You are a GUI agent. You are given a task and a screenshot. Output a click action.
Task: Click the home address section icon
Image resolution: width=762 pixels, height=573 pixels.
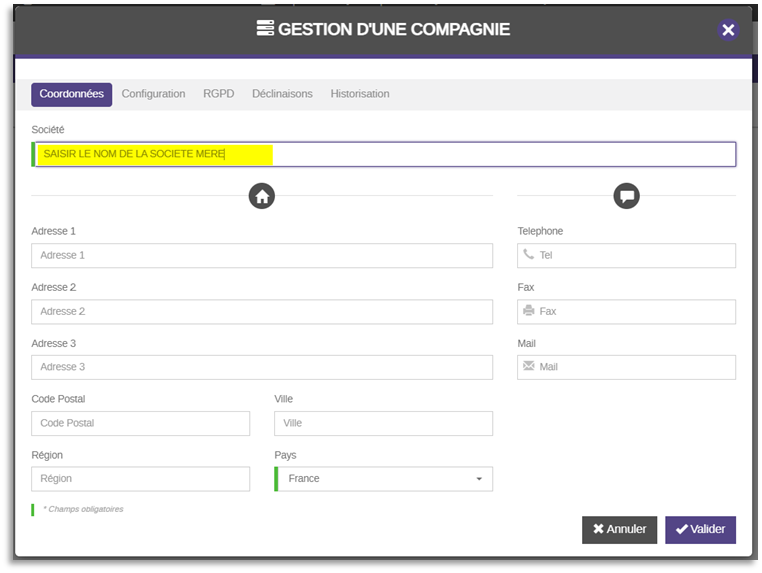point(262,196)
